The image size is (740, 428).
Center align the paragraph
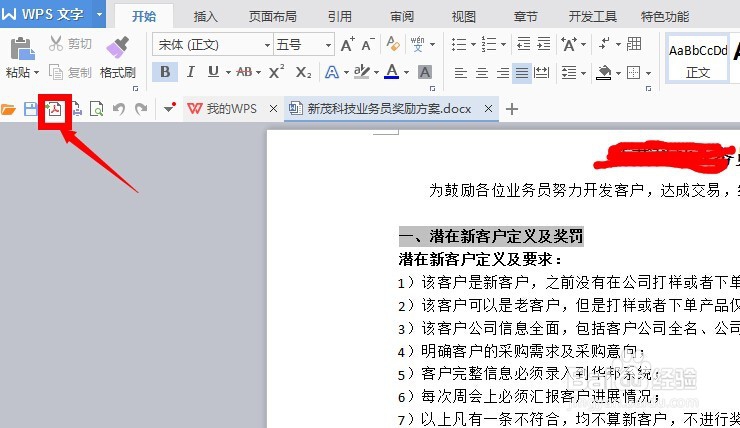click(481, 73)
